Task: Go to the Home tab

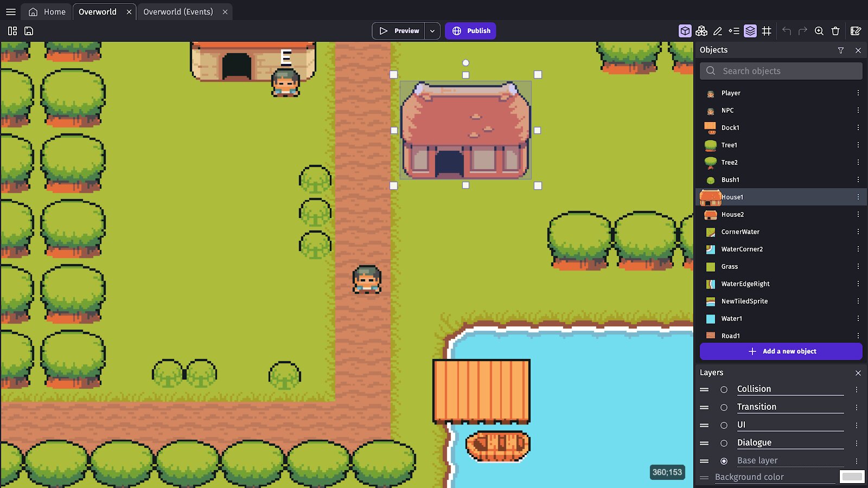Action: point(47,12)
